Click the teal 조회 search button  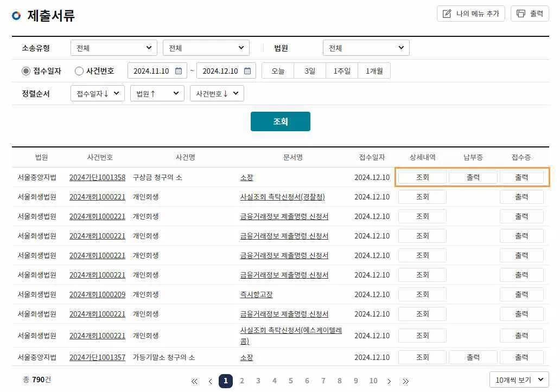tap(281, 121)
